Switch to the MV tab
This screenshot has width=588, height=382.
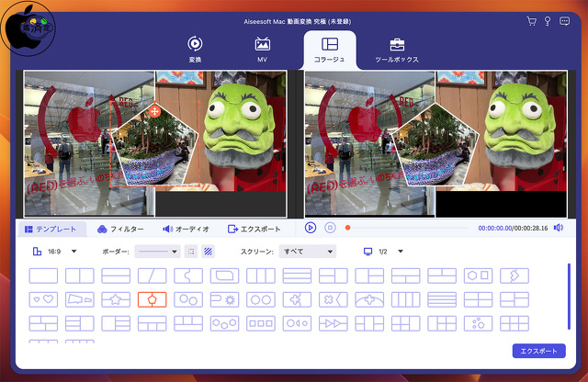coord(262,49)
